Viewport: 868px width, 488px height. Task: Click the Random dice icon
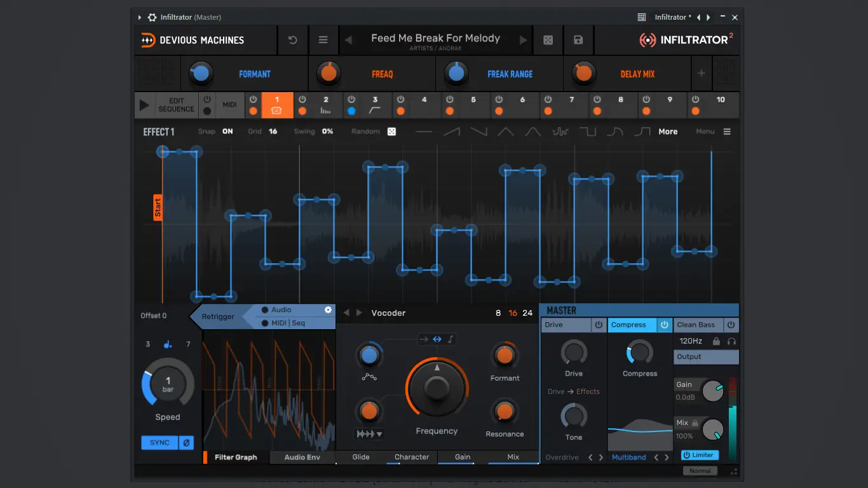pyautogui.click(x=391, y=131)
